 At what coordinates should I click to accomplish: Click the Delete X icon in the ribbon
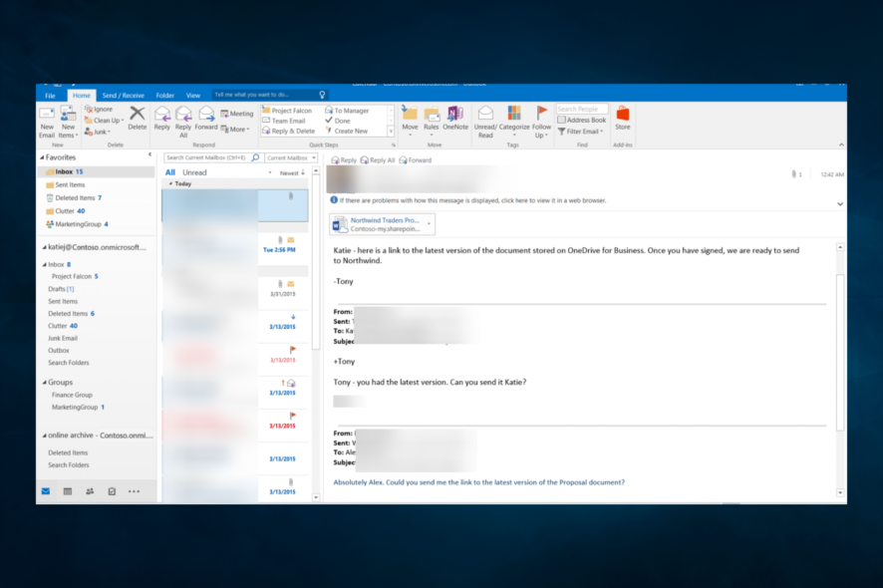click(137, 118)
